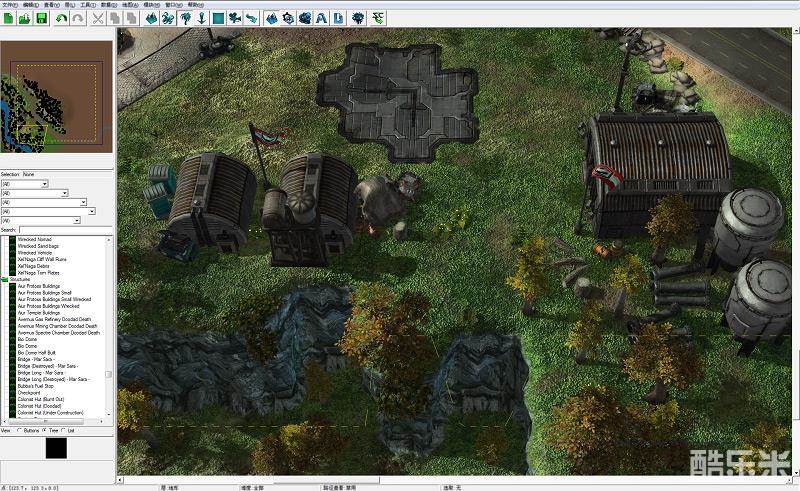Select the palm tree Doodads icon

185,18
